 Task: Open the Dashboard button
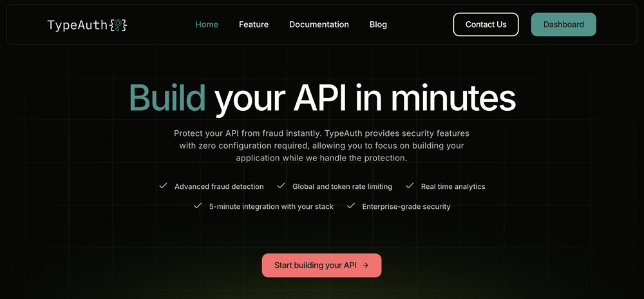(x=563, y=24)
